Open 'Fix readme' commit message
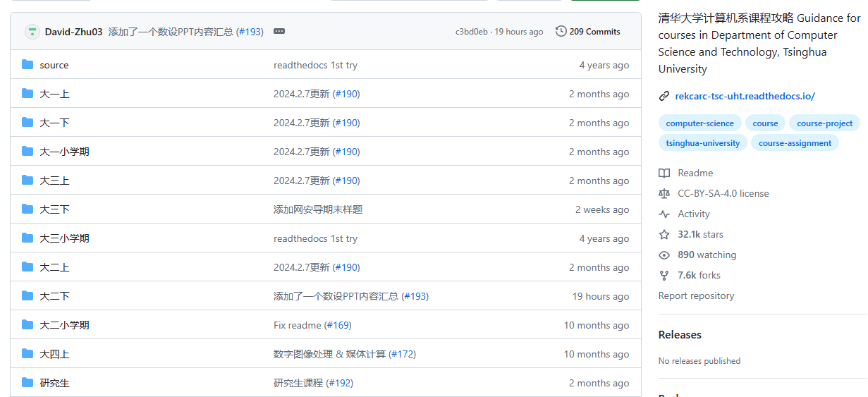The image size is (868, 397). tap(298, 325)
